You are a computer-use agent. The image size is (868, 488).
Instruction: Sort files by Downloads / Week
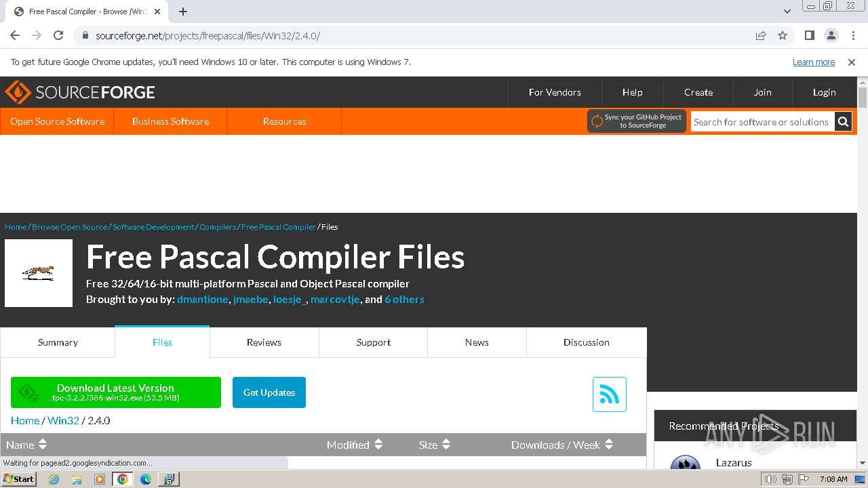(x=562, y=445)
